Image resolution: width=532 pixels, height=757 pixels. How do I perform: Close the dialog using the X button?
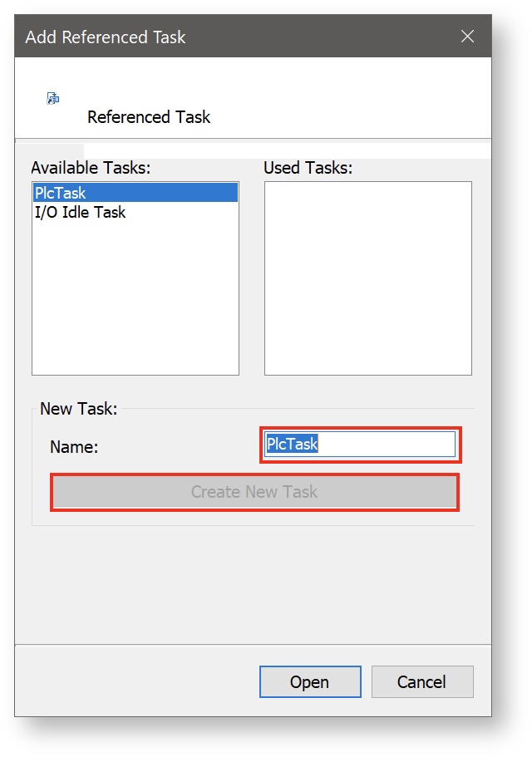pyautogui.click(x=467, y=36)
